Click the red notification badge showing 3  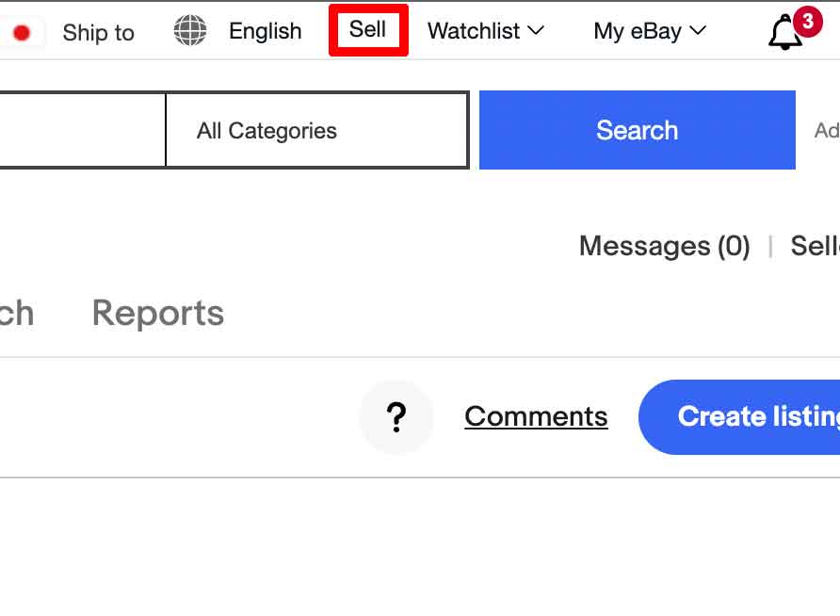[x=807, y=21]
